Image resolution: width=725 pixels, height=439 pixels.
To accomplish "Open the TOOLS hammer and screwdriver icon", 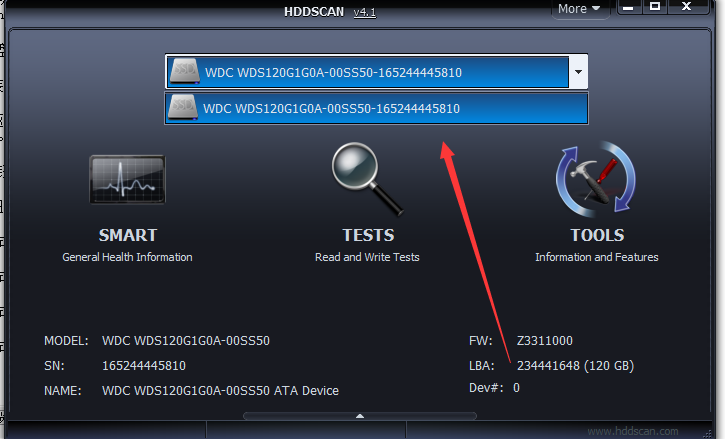I will [x=596, y=179].
